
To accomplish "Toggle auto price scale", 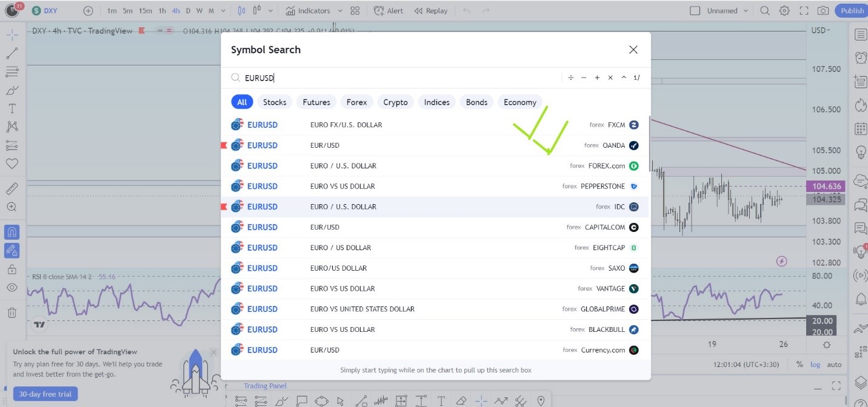I will click(x=834, y=365).
